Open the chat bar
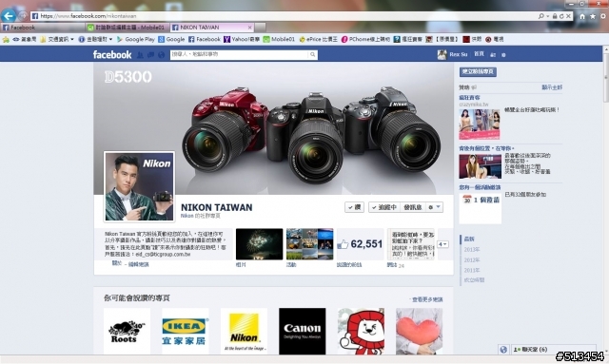 coord(553,349)
